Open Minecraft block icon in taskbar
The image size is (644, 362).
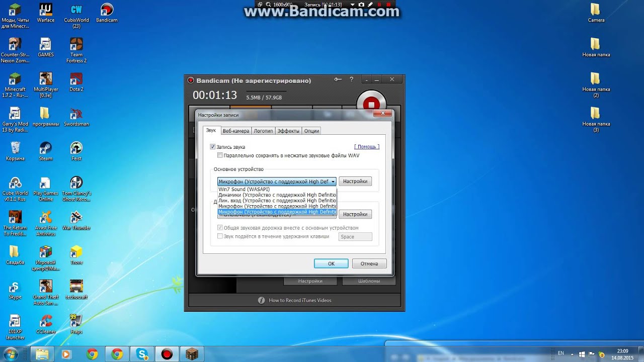click(x=192, y=354)
